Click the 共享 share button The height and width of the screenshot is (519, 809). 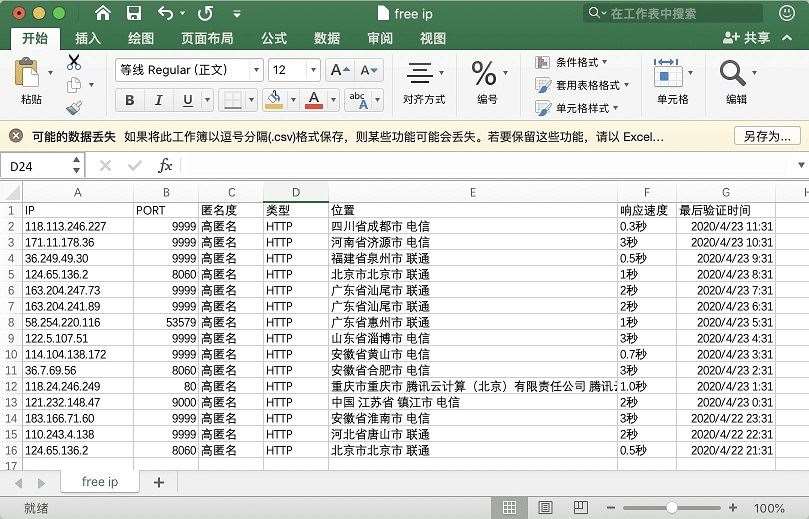(x=746, y=38)
